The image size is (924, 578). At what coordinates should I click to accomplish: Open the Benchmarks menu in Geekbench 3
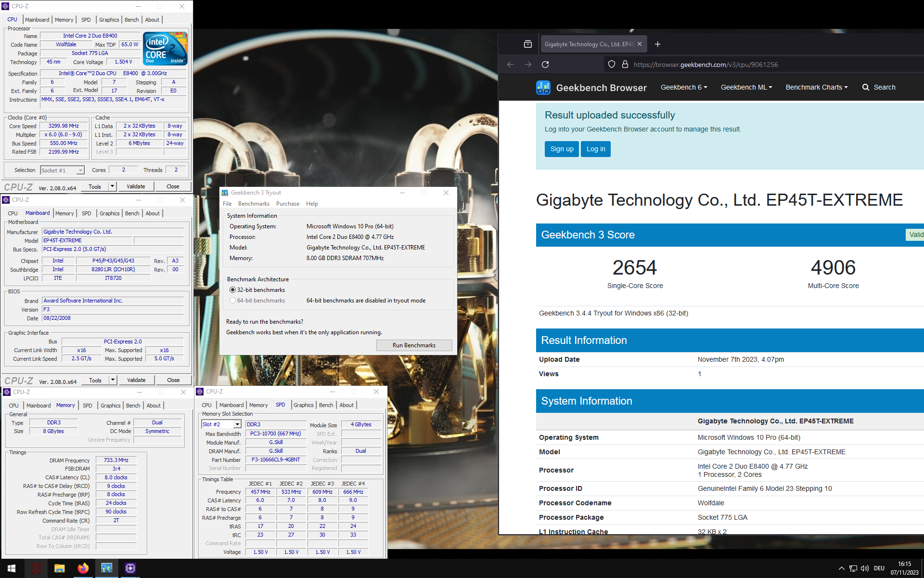254,204
